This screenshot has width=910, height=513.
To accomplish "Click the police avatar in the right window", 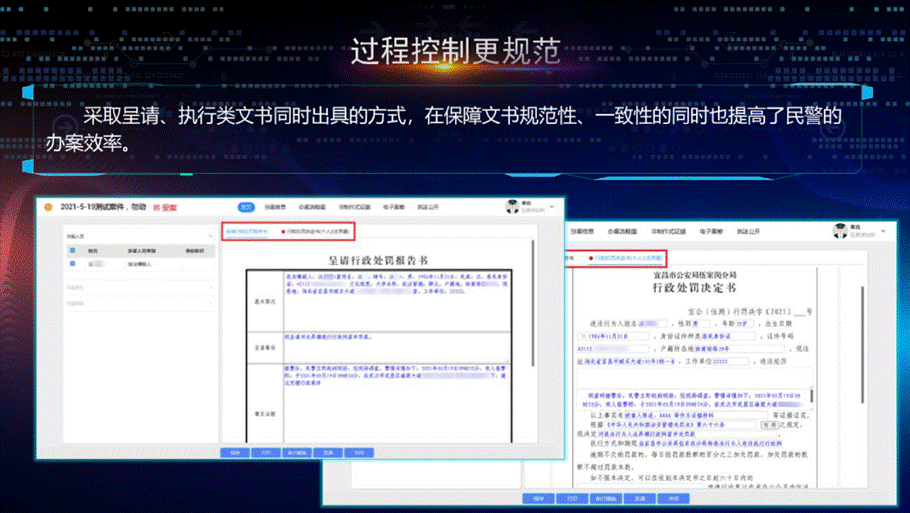I will coord(840,231).
